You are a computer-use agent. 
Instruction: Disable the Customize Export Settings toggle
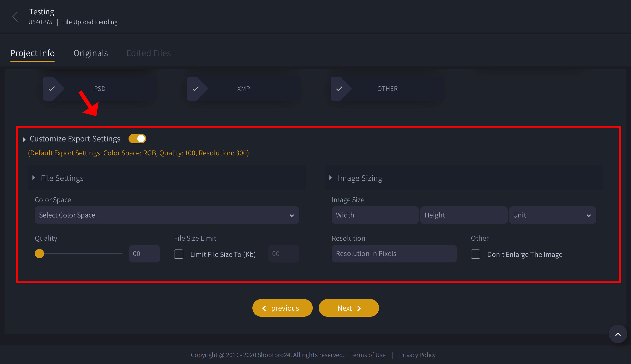(137, 138)
